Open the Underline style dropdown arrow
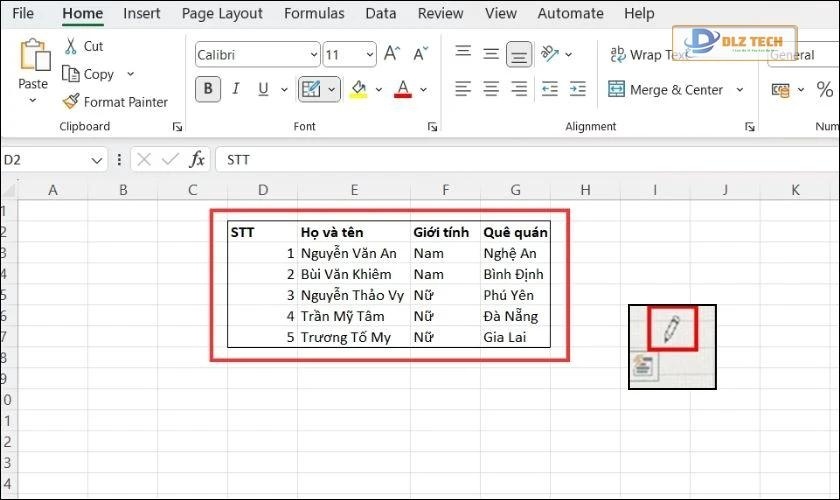 tap(284, 89)
